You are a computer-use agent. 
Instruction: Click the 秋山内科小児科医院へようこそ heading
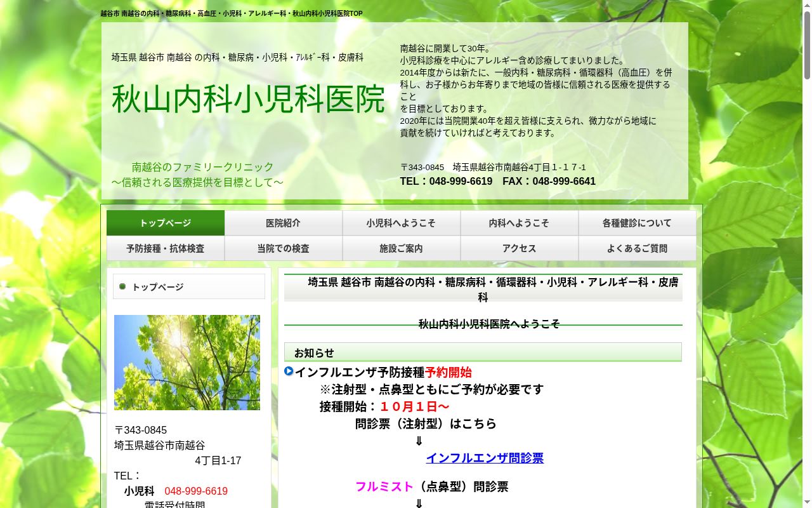(x=489, y=324)
